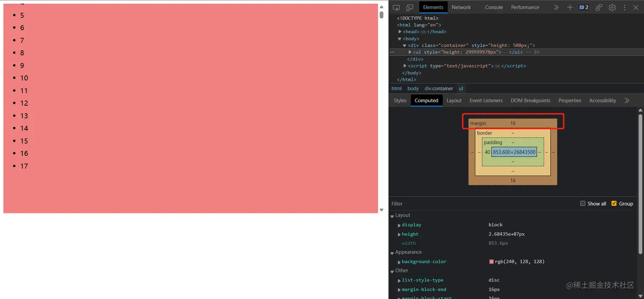Open DevTools settings gear
This screenshot has height=299, width=644.
pos(612,7)
